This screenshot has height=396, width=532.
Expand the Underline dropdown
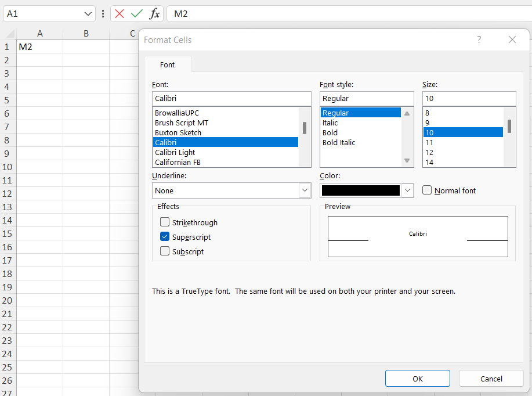[305, 190]
